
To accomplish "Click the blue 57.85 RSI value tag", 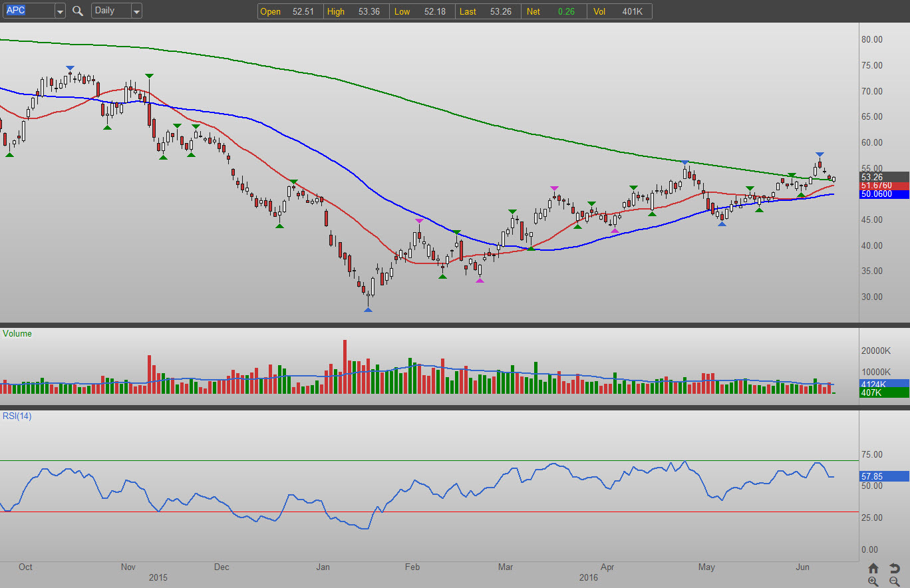I will (x=884, y=476).
